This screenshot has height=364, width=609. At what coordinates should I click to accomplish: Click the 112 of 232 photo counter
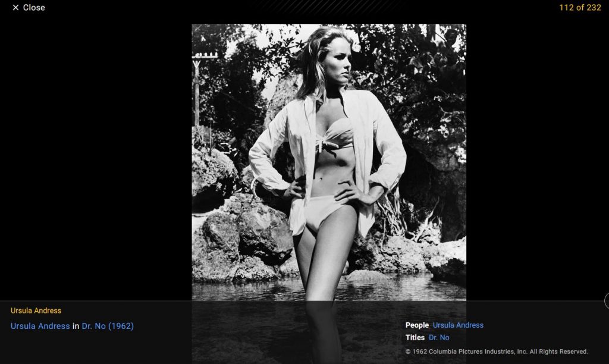(x=580, y=8)
